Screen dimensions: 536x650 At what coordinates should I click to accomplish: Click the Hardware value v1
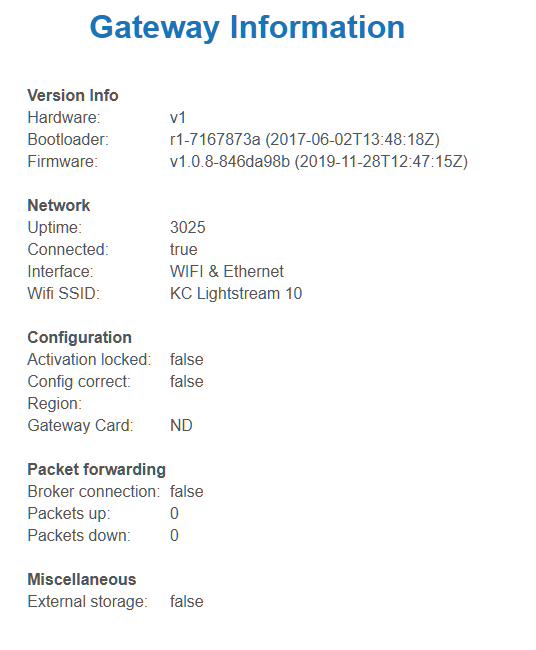click(x=178, y=118)
